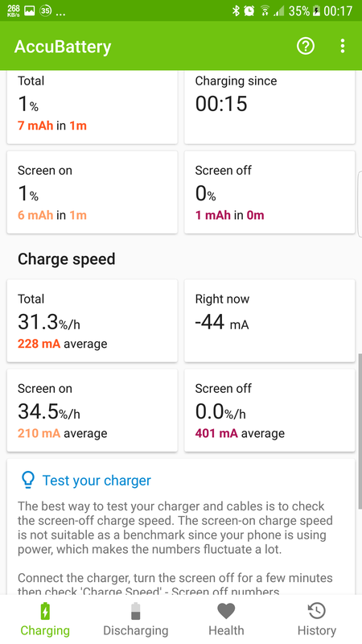Select the AccuBattery title text
This screenshot has width=362, height=644.
point(63,47)
